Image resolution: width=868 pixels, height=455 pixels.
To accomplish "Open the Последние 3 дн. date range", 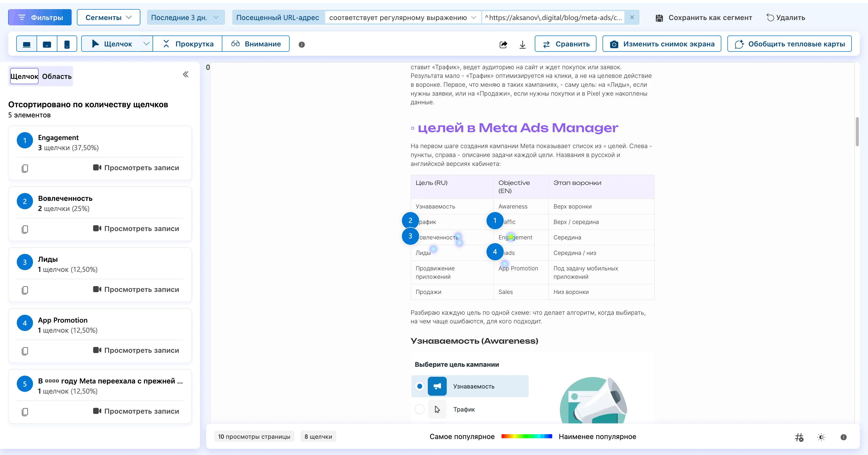I will click(186, 17).
